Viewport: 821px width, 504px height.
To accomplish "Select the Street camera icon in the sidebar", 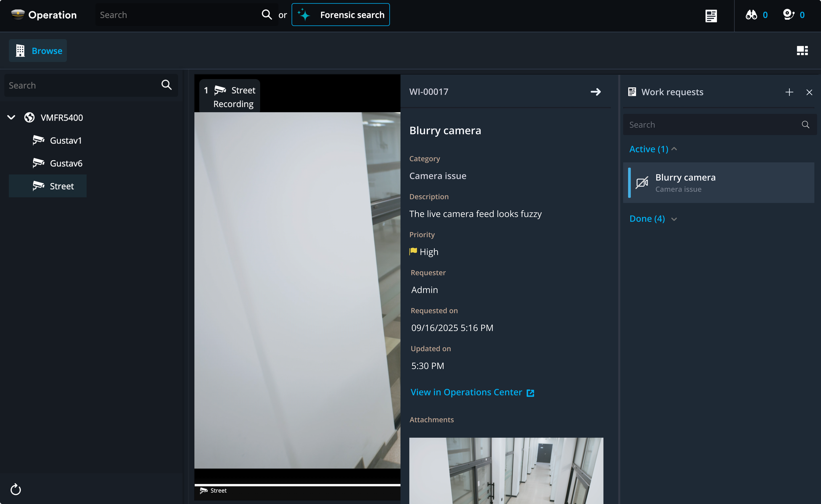I will (x=39, y=186).
